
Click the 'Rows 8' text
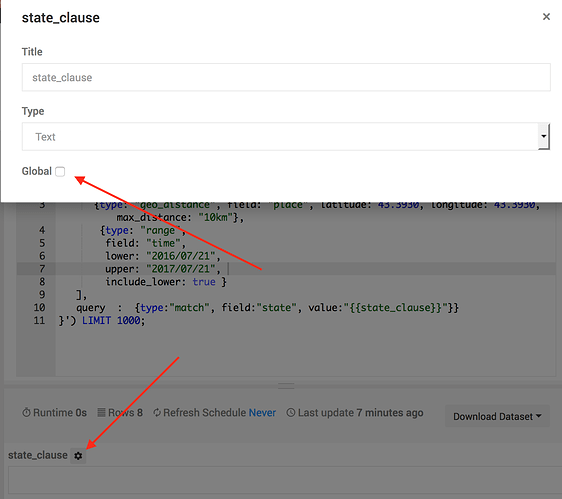(125, 413)
